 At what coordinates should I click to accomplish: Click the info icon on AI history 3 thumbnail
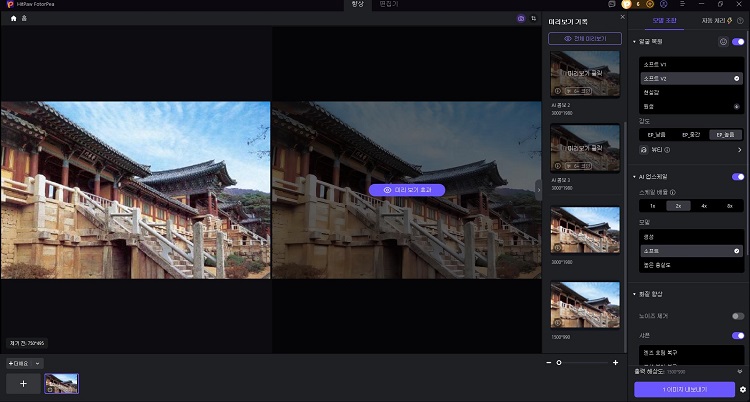click(x=558, y=166)
